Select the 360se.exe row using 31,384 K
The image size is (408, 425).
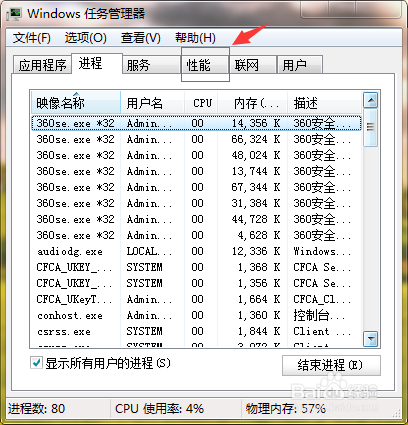tap(196, 203)
